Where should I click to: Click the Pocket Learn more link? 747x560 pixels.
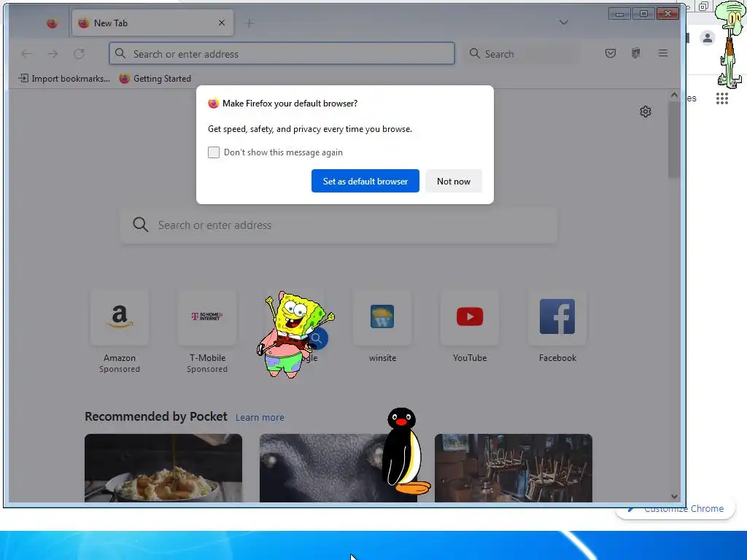pyautogui.click(x=260, y=418)
